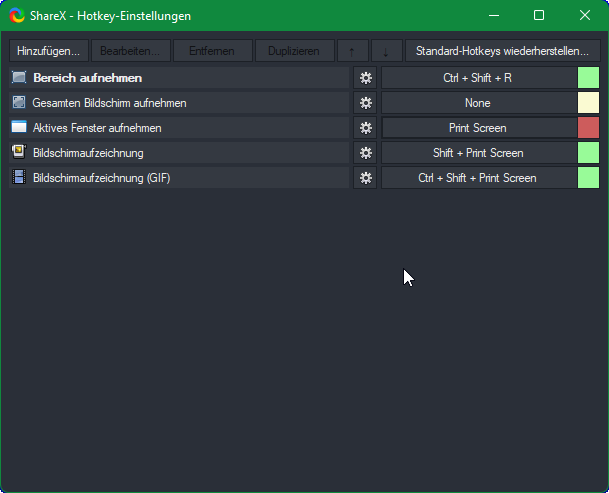Click gear icon for Aktives Fenster aufnehmen

366,128
